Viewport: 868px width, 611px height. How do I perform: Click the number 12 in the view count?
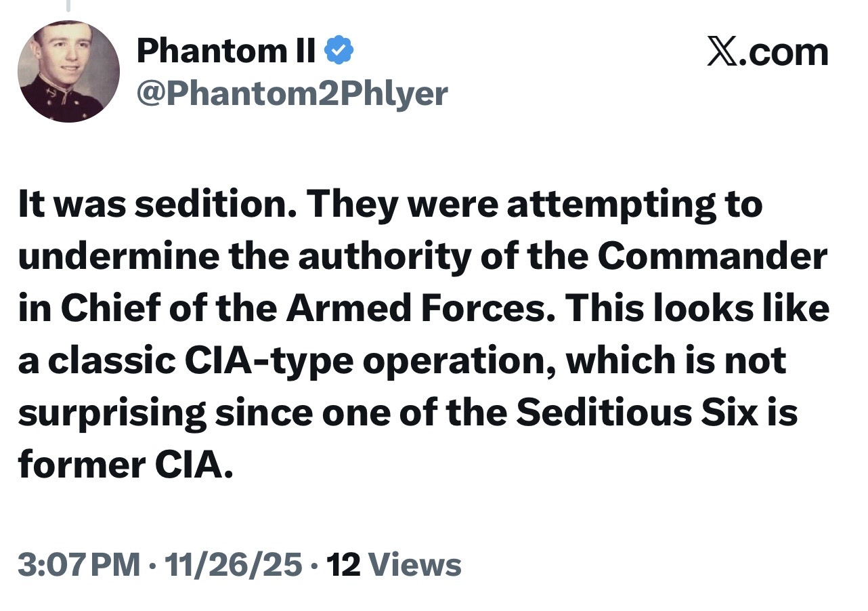click(x=343, y=565)
